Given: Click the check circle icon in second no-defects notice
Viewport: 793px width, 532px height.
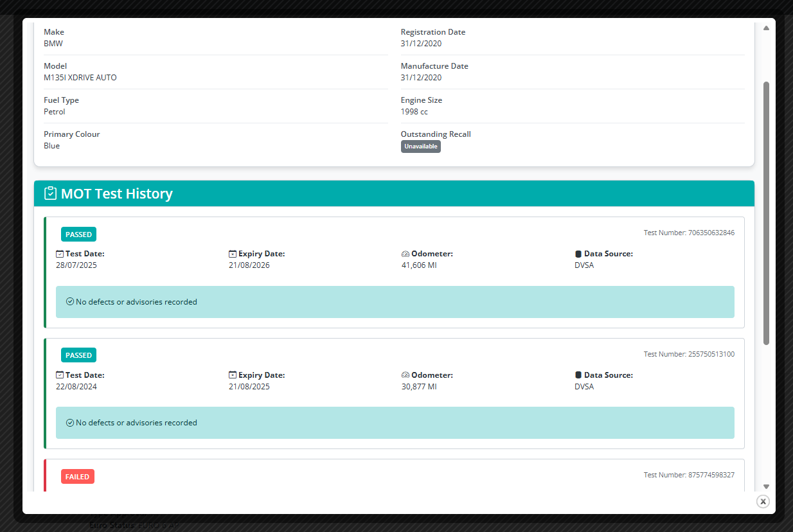Looking at the screenshot, I should (x=70, y=422).
